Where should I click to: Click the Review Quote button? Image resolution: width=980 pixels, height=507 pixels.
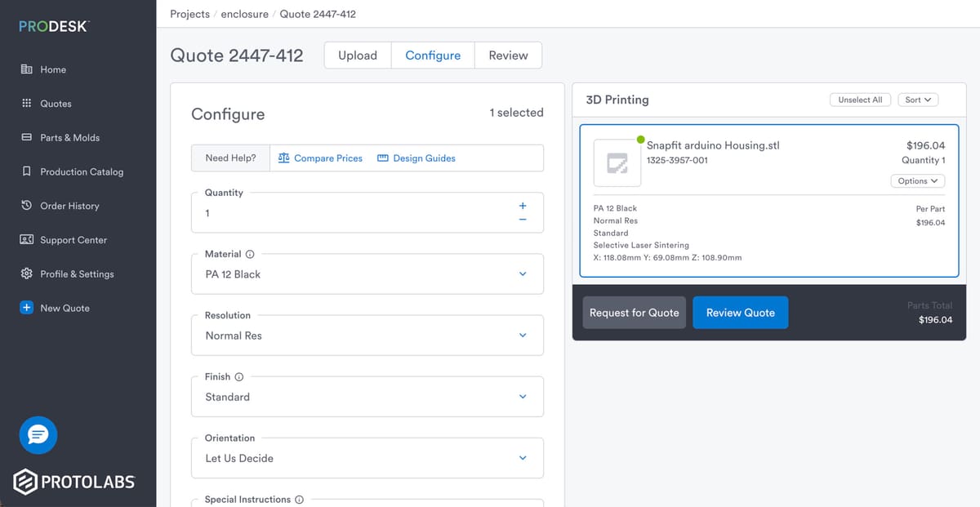click(x=741, y=313)
